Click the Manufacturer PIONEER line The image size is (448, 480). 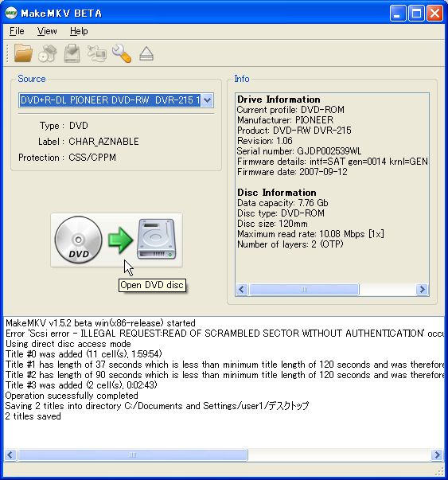coord(285,120)
